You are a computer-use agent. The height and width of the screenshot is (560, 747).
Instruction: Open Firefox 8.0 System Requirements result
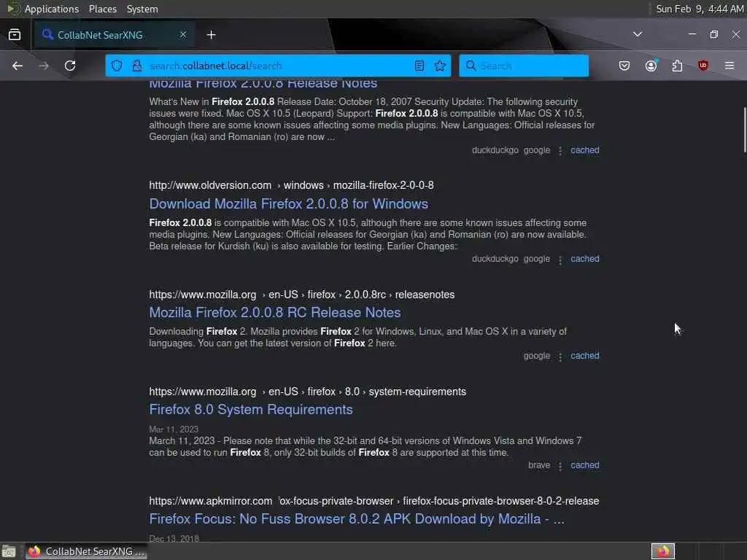(x=251, y=410)
